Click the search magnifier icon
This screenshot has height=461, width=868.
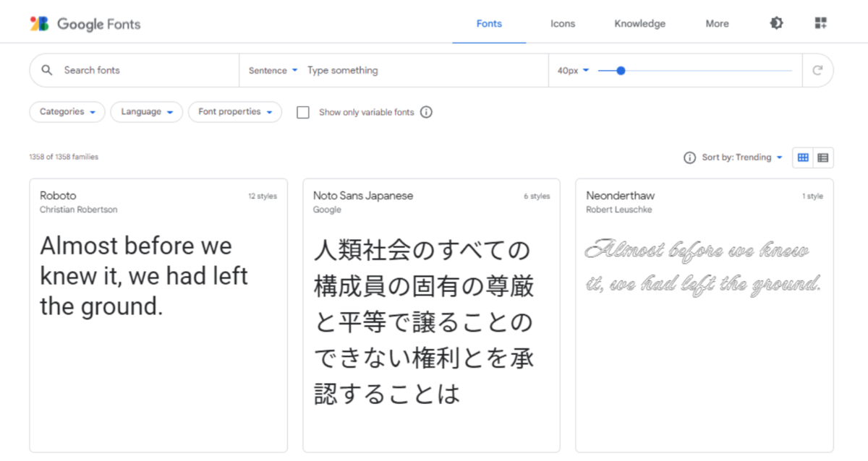47,70
